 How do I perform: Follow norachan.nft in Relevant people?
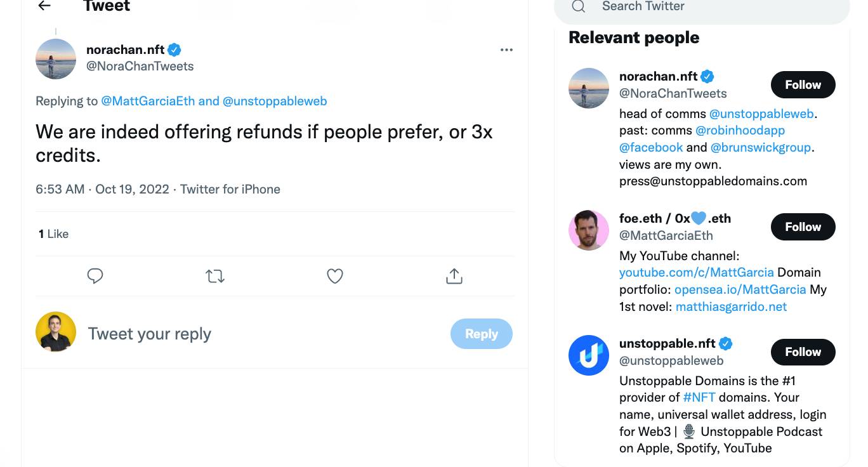tap(803, 85)
